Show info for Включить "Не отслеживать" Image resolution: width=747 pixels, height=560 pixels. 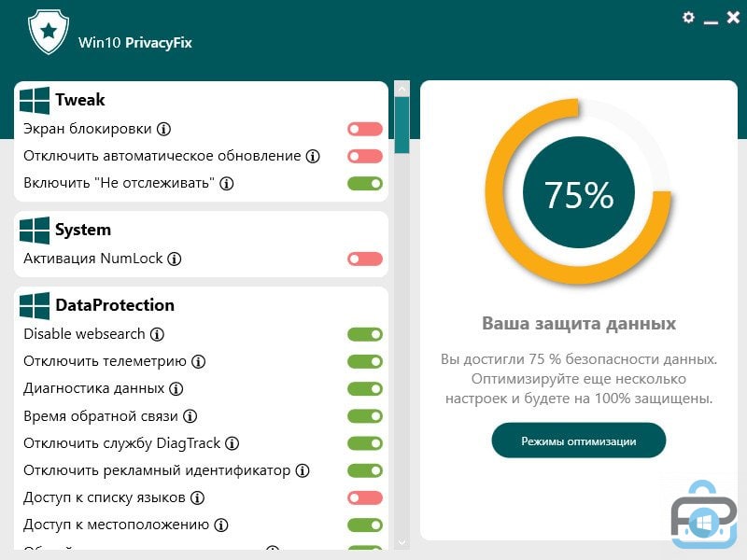tap(227, 183)
